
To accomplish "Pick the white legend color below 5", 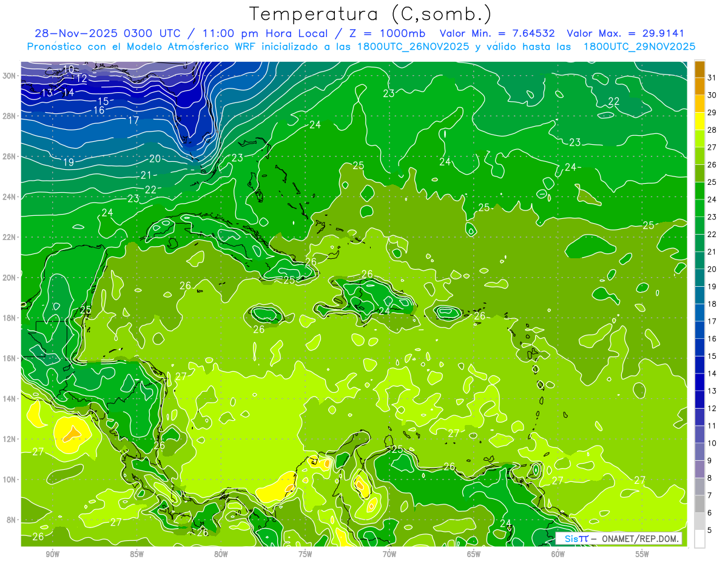I will click(699, 538).
